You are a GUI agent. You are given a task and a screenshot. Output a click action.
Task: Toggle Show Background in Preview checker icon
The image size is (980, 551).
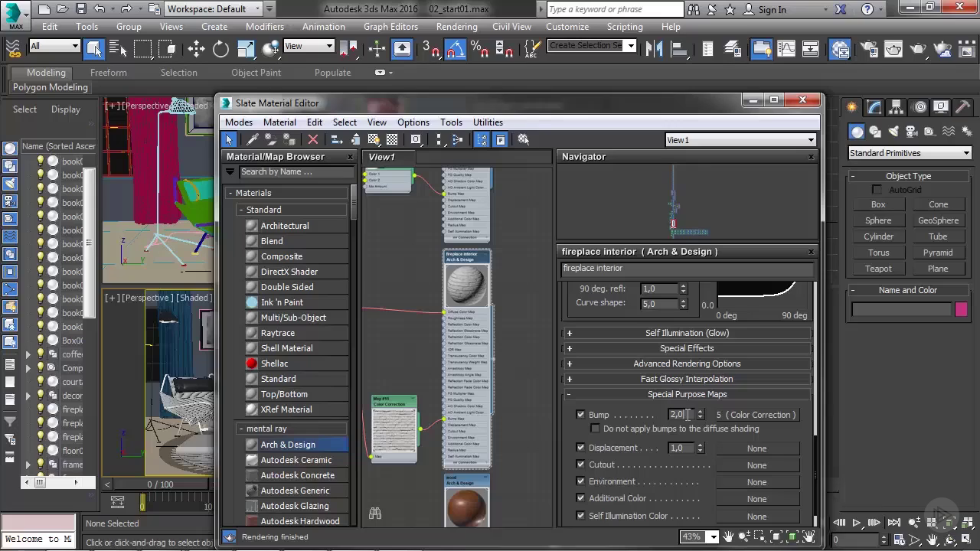392,139
